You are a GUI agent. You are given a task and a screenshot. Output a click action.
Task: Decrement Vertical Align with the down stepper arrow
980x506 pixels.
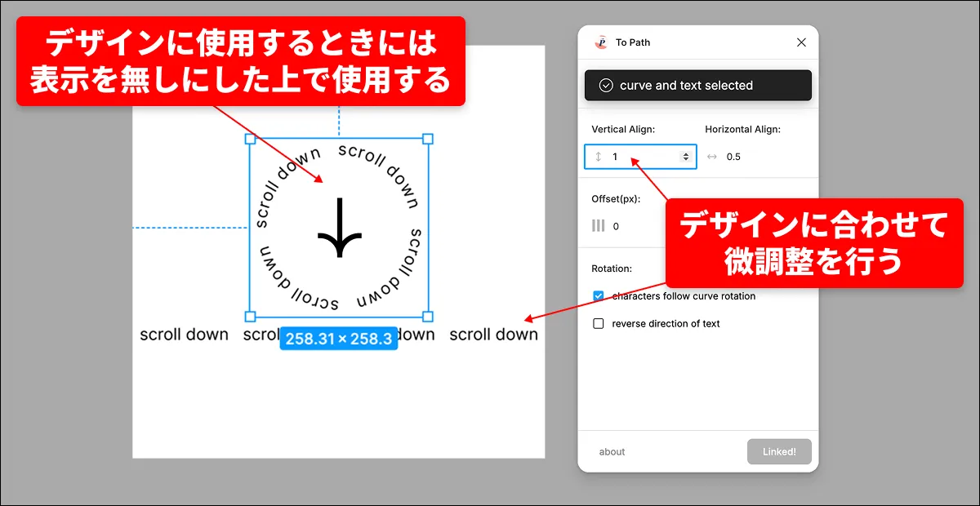[685, 160]
